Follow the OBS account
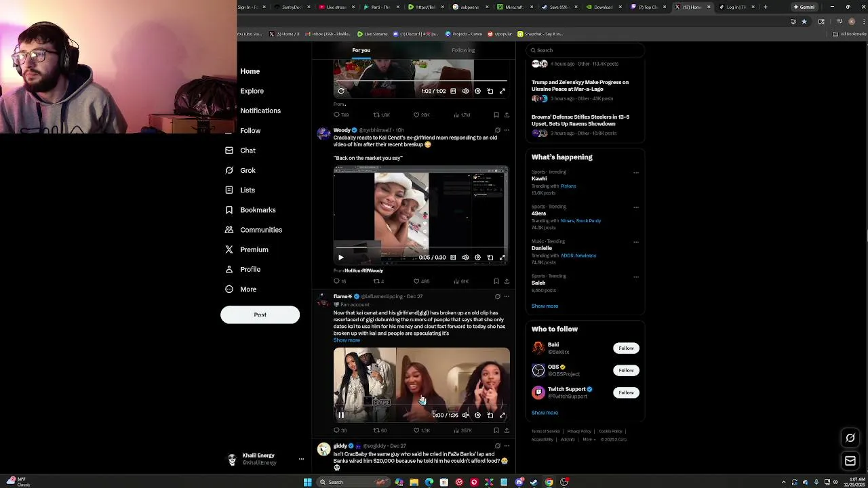The width and height of the screenshot is (868, 488). (x=626, y=371)
